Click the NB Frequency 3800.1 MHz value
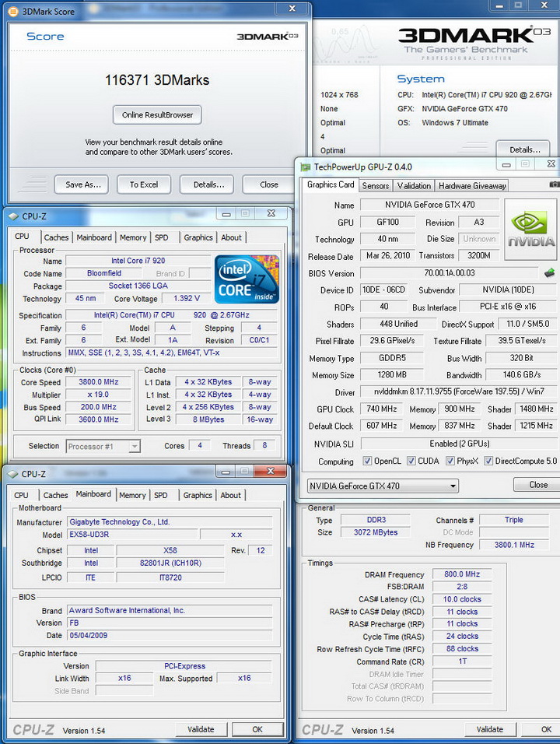The height and width of the screenshot is (744, 560). point(514,545)
